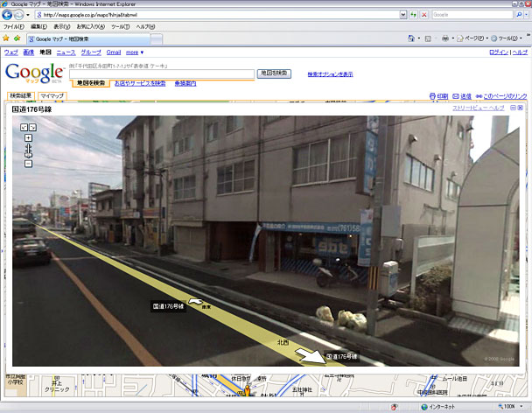Click the browser Back arrow button
This screenshot has width=532, height=413.
click(7, 15)
